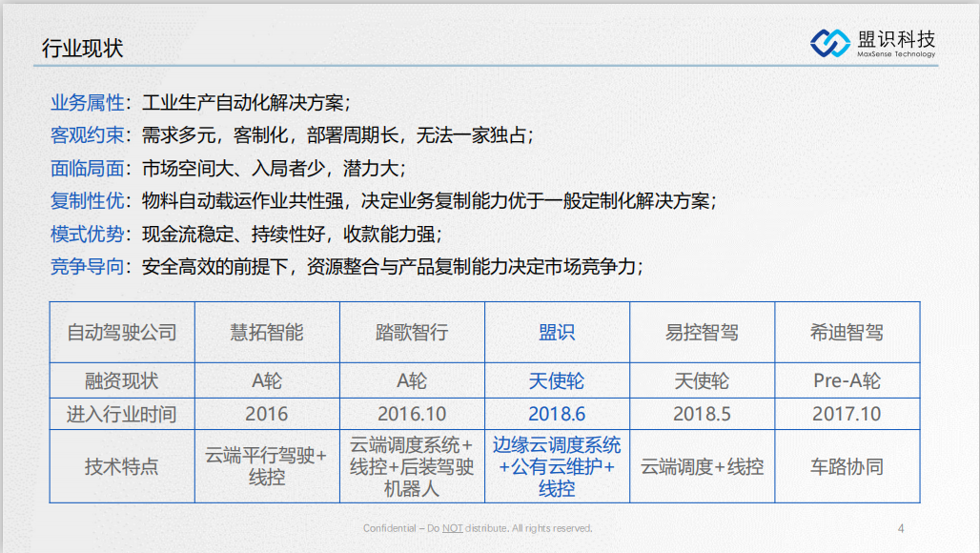Click the blue date cell 2018.6
Viewport: 980px width, 553px height.
[557, 414]
